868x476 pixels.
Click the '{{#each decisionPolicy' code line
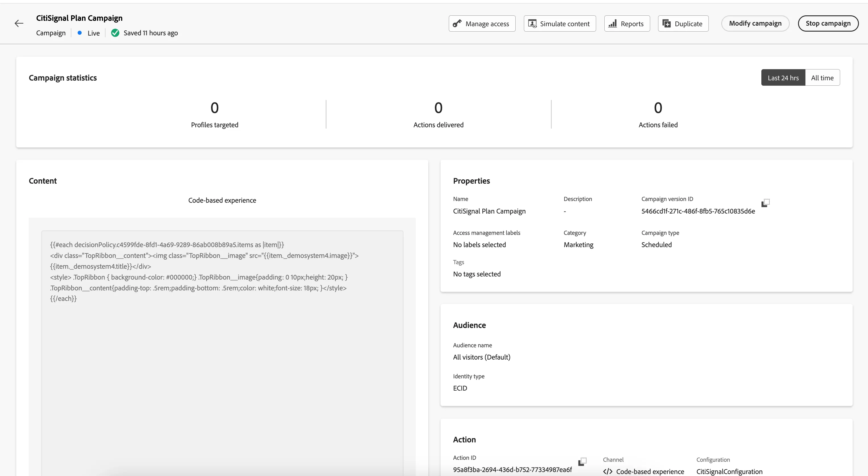pyautogui.click(x=167, y=245)
